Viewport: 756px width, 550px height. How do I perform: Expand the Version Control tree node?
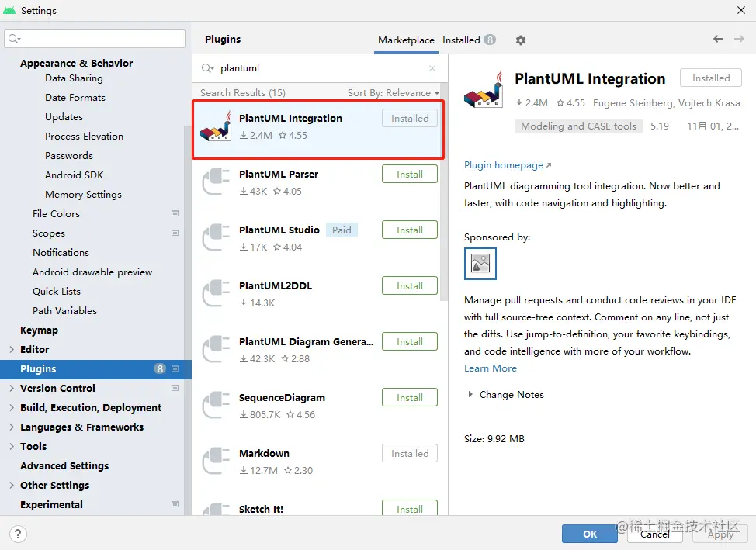point(12,388)
